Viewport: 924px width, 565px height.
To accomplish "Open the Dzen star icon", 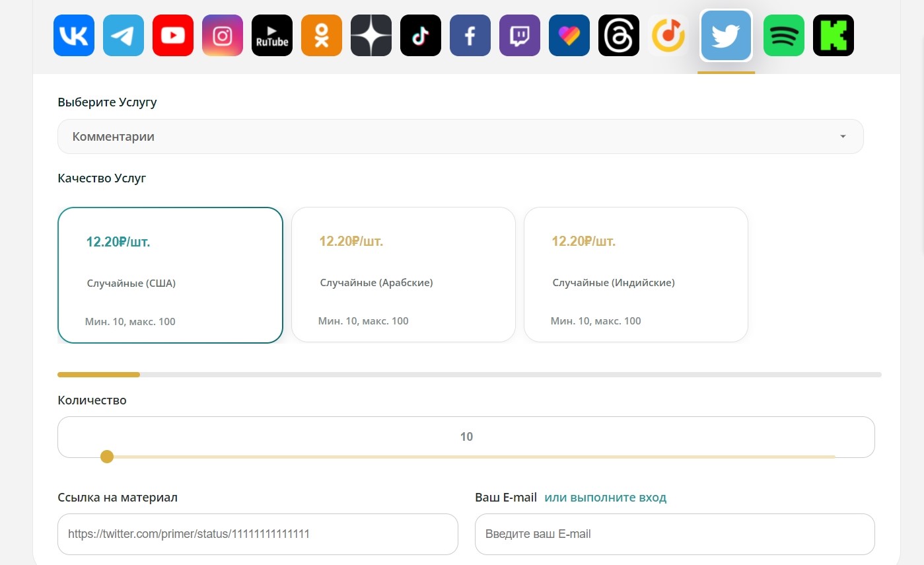I will (x=371, y=36).
